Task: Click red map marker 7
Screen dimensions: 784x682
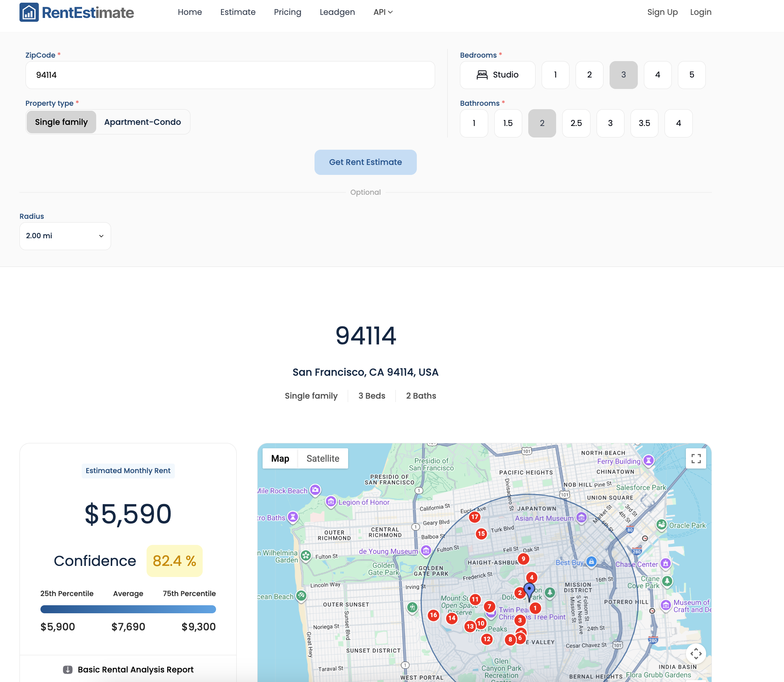Action: tap(489, 607)
